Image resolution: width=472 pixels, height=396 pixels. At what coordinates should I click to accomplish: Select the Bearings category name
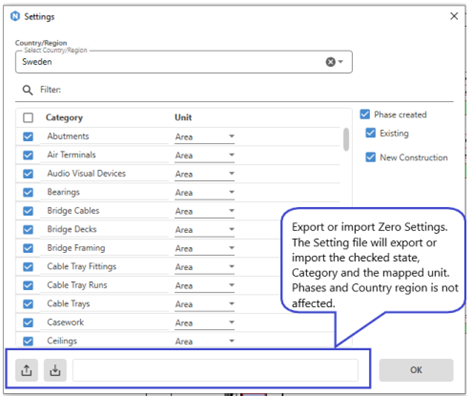pos(63,192)
